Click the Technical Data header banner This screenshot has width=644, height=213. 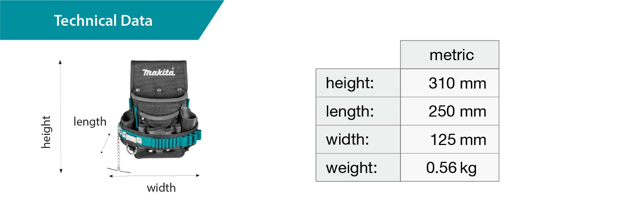pos(103,20)
